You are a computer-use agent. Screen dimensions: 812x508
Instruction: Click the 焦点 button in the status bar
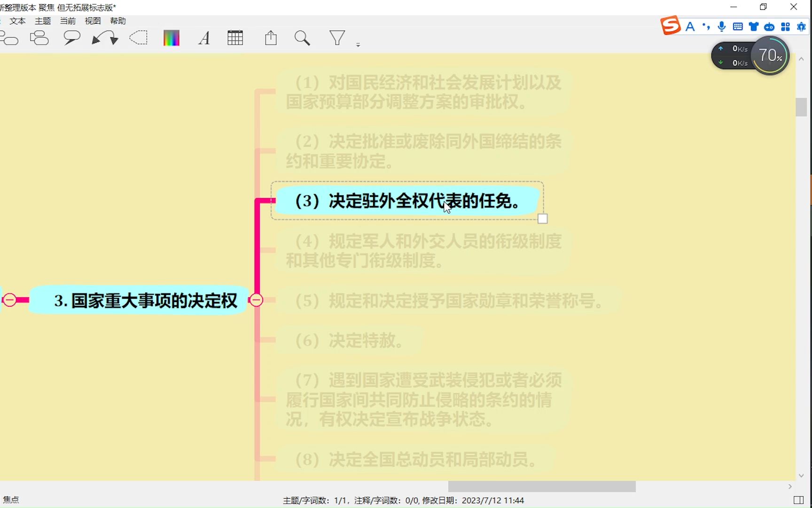coord(12,500)
